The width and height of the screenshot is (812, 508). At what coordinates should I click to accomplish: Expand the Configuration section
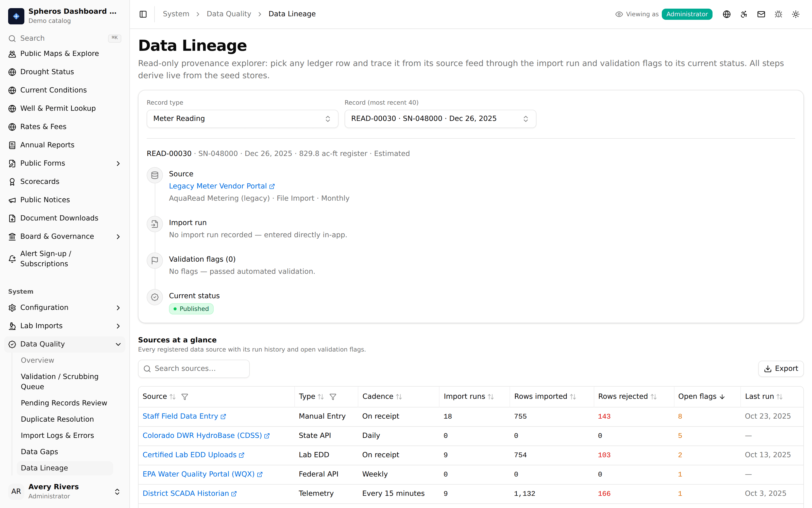tap(65, 308)
